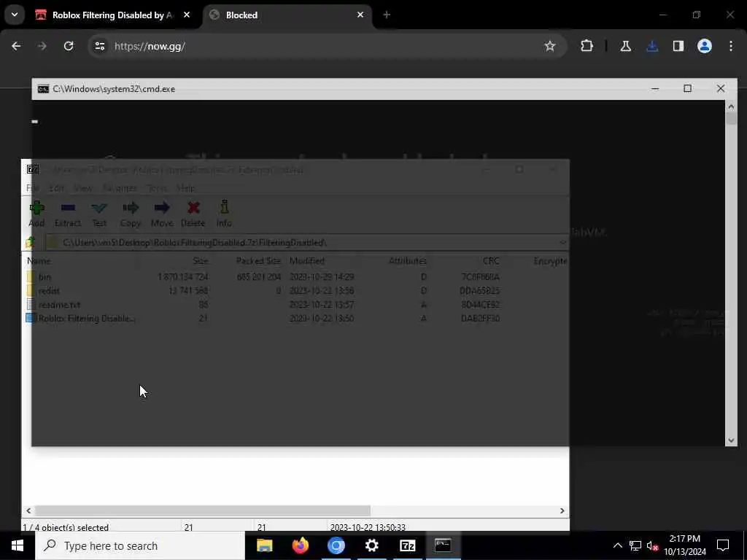Click the taskbar search box
The image size is (747, 560).
click(x=140, y=545)
